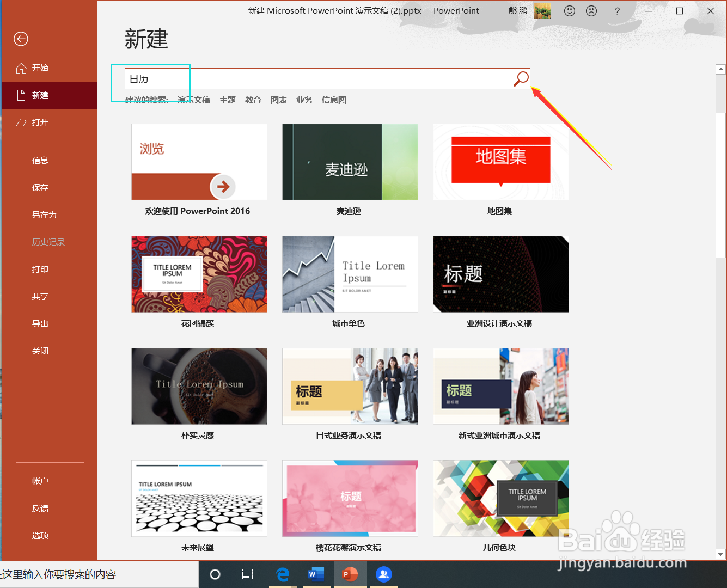Click the back arrow circle icon
This screenshot has width=727, height=588.
pyautogui.click(x=21, y=39)
